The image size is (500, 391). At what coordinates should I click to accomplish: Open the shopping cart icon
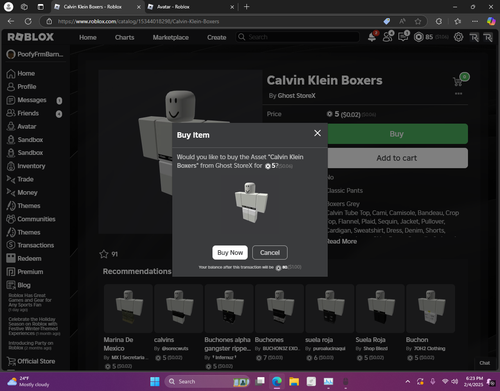(x=458, y=81)
